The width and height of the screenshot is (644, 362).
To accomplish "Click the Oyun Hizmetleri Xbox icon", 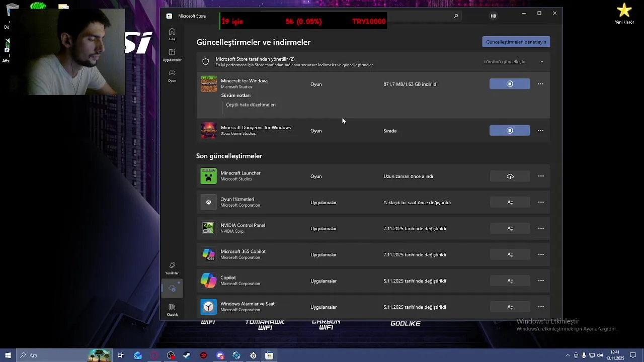I will coord(209,203).
